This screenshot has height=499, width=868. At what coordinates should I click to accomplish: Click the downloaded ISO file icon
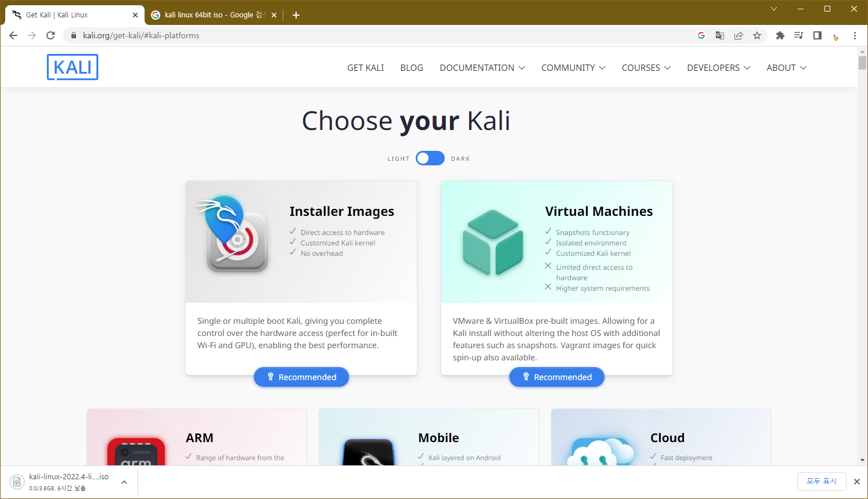(17, 482)
